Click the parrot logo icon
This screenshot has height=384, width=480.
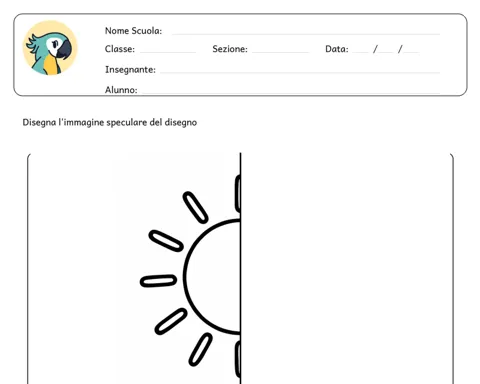[50, 48]
